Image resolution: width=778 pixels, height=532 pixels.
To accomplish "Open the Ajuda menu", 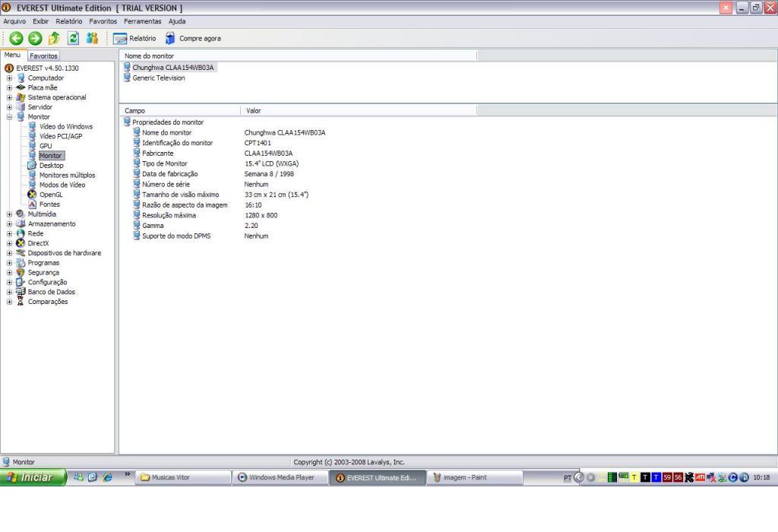I will pos(177,21).
